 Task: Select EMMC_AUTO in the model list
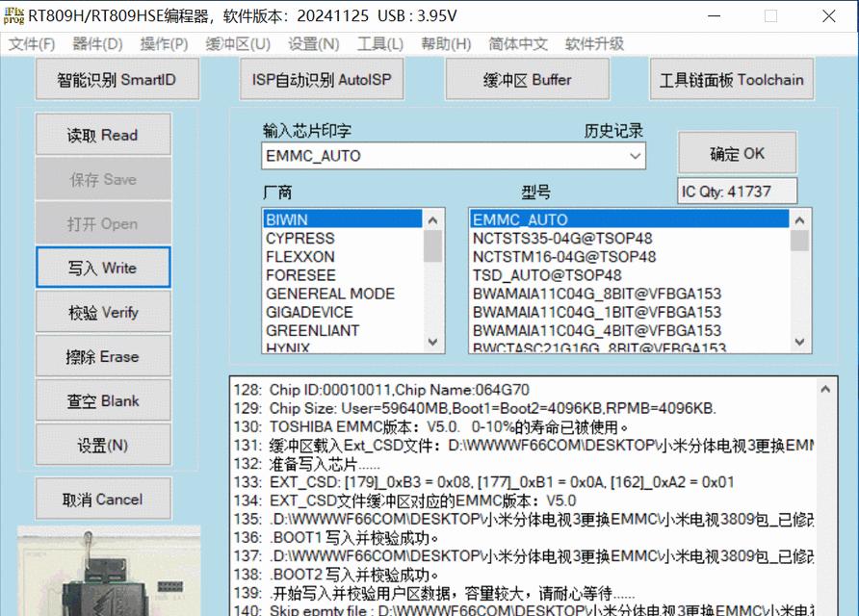pos(629,219)
